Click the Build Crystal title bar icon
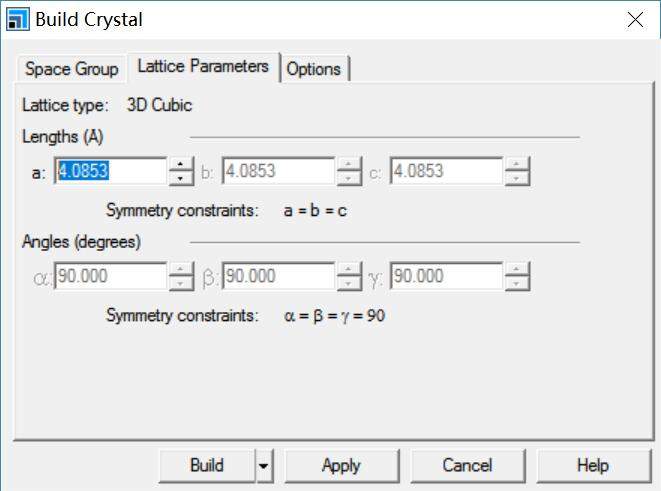The height and width of the screenshot is (491, 661). coord(17,19)
